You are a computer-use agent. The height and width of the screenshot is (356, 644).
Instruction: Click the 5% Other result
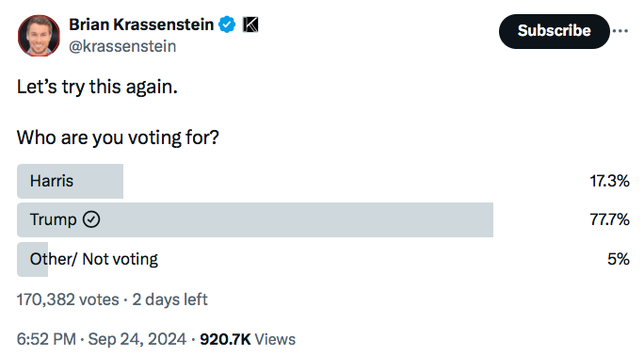[x=619, y=259]
